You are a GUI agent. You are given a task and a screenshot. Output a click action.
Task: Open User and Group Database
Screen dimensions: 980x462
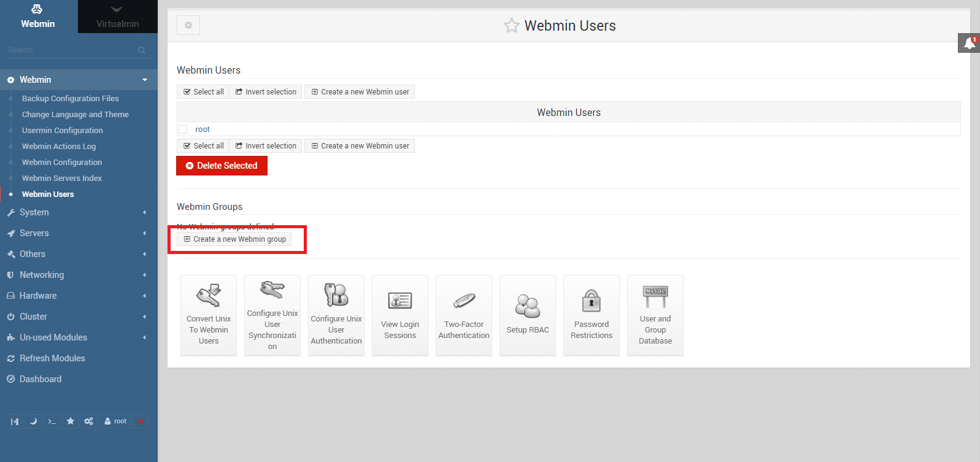pyautogui.click(x=655, y=315)
